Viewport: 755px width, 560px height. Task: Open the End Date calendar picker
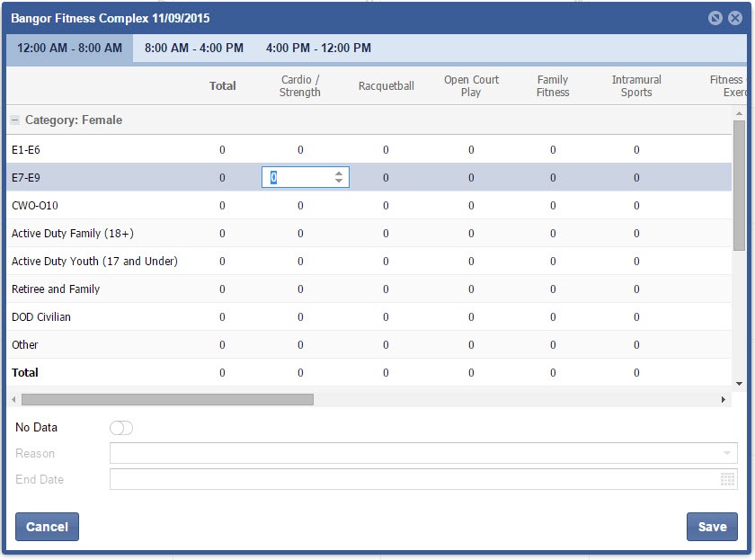coord(727,480)
